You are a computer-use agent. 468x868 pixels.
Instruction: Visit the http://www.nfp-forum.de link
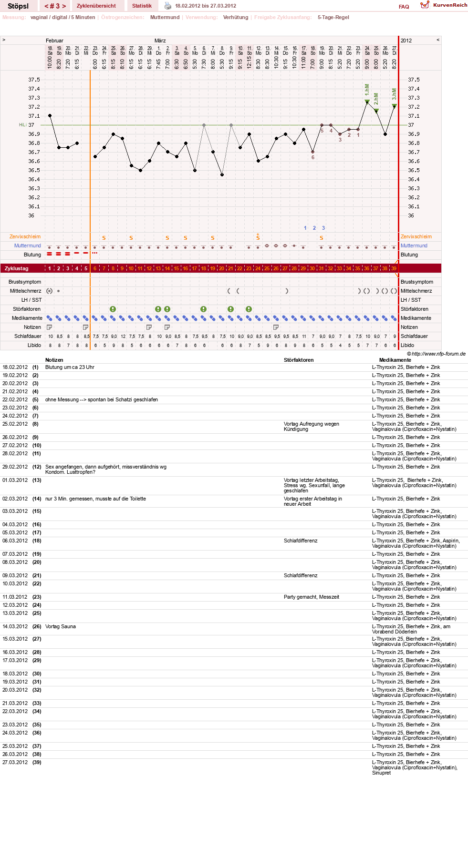438,354
